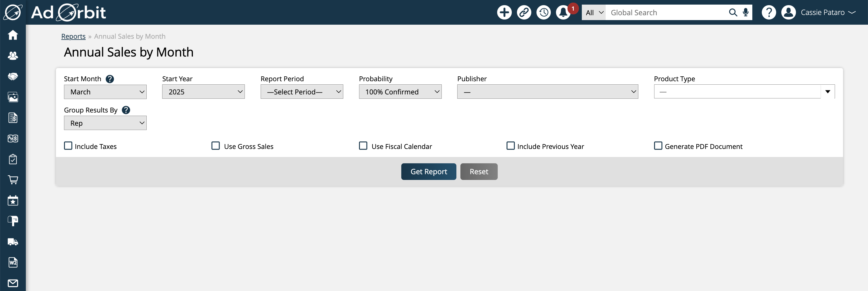This screenshot has height=291, width=868.
Task: Click the Ad Orbit wordmark logo
Action: 68,12
